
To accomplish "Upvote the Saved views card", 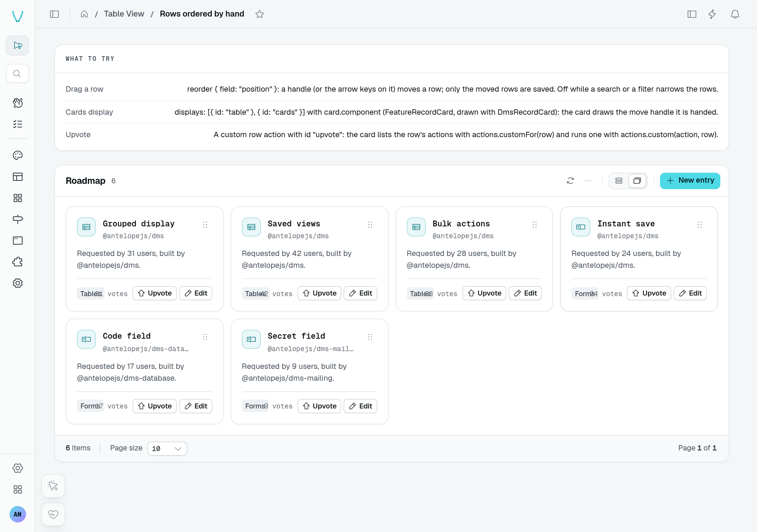I will coord(319,293).
